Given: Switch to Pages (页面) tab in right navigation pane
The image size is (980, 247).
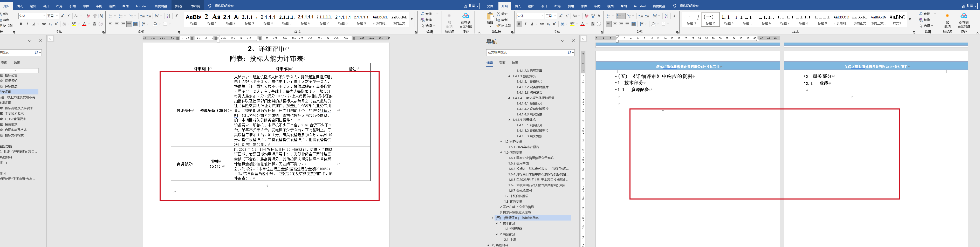Looking at the screenshot, I should pos(502,63).
